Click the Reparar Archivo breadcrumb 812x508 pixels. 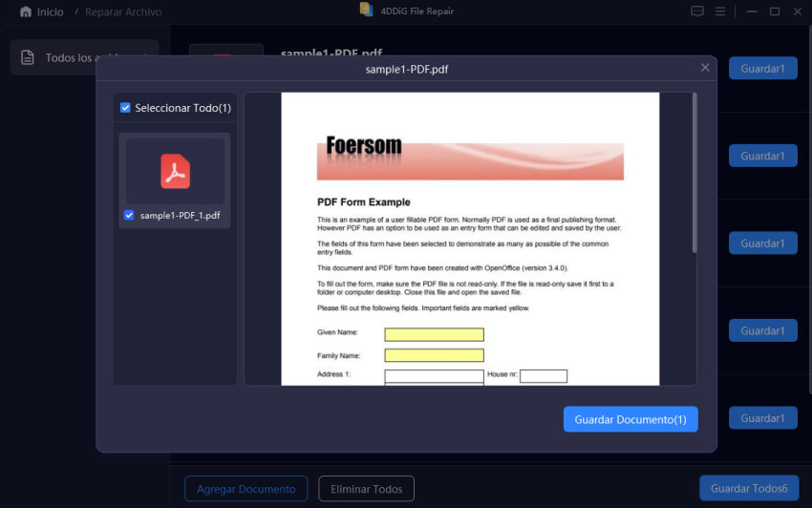pos(123,11)
